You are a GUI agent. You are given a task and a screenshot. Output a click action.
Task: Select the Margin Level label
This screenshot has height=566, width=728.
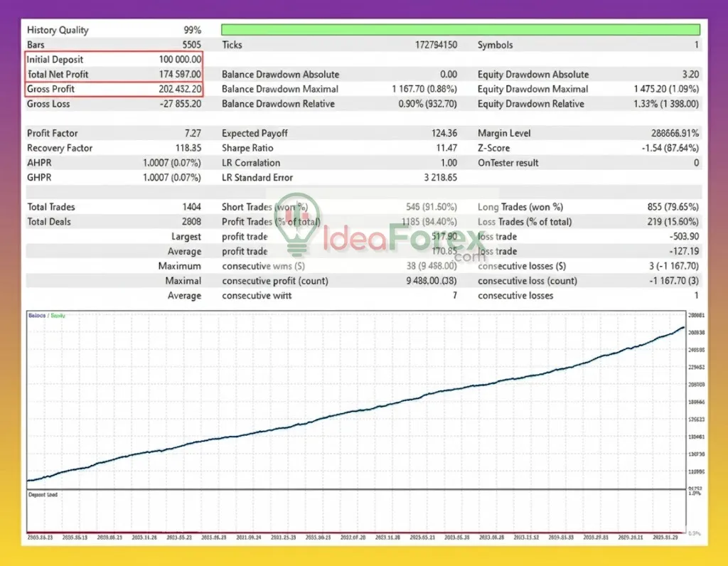[504, 134]
